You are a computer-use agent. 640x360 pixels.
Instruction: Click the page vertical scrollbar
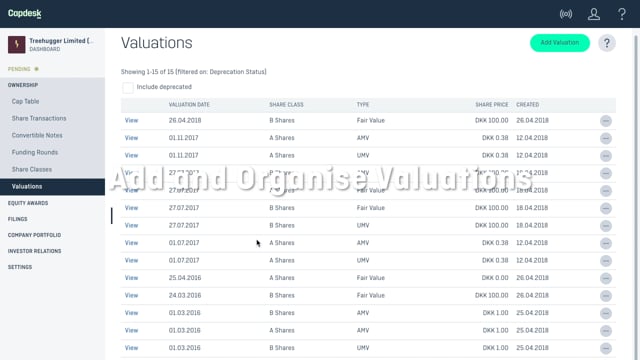pyautogui.click(x=636, y=196)
